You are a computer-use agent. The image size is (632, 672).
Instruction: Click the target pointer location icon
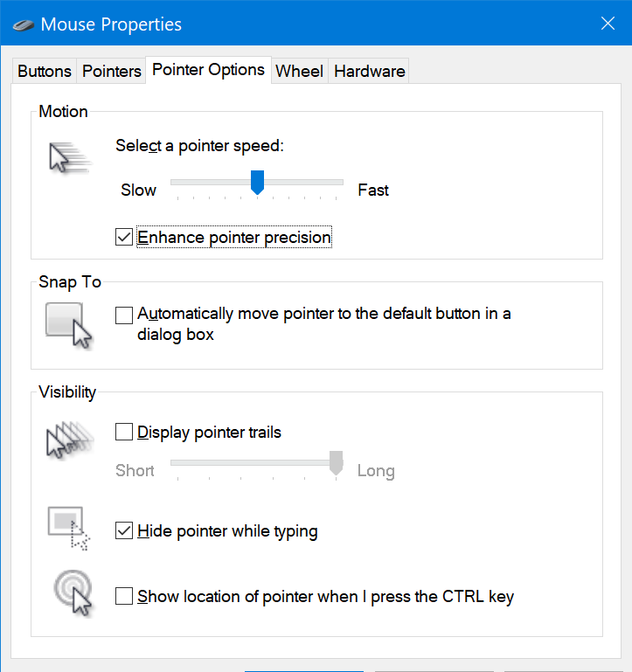pos(69,593)
